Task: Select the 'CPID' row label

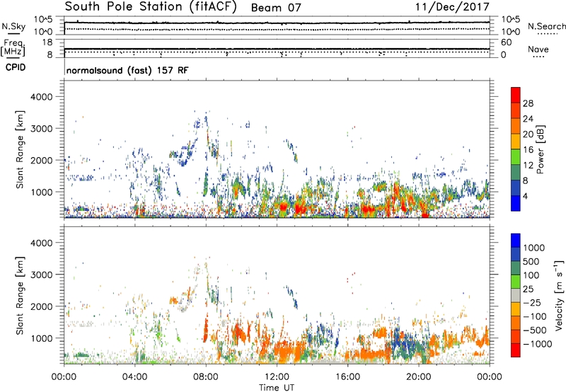Action: tap(16, 67)
